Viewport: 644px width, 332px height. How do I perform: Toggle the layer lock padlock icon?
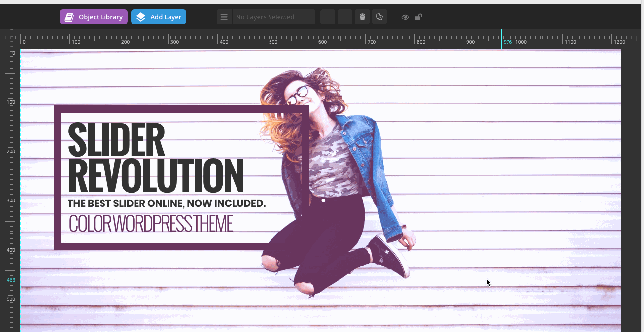[x=418, y=17]
